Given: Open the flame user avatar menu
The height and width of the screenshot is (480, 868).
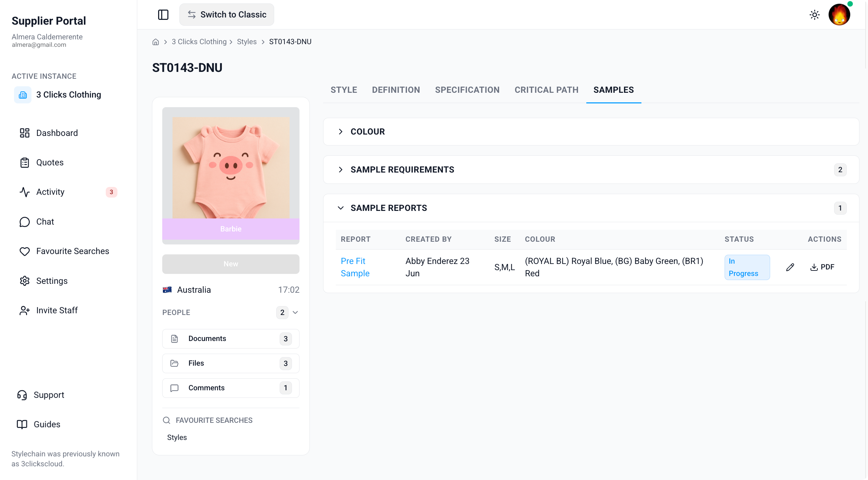Looking at the screenshot, I should (839, 15).
